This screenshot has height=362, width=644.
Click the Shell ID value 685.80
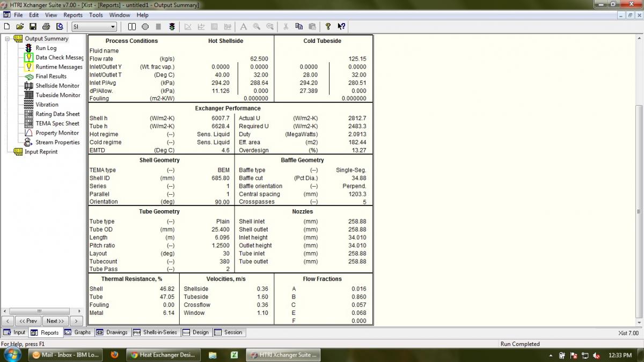221,178
